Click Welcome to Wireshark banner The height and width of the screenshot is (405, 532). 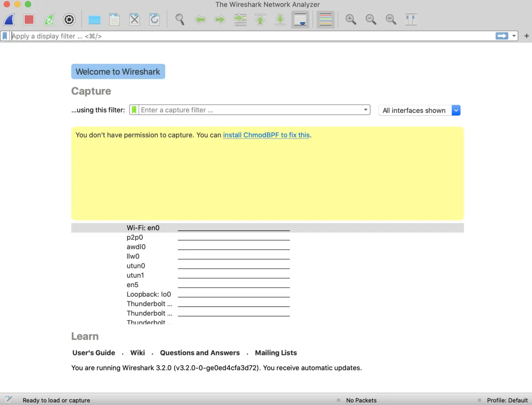[x=118, y=72]
